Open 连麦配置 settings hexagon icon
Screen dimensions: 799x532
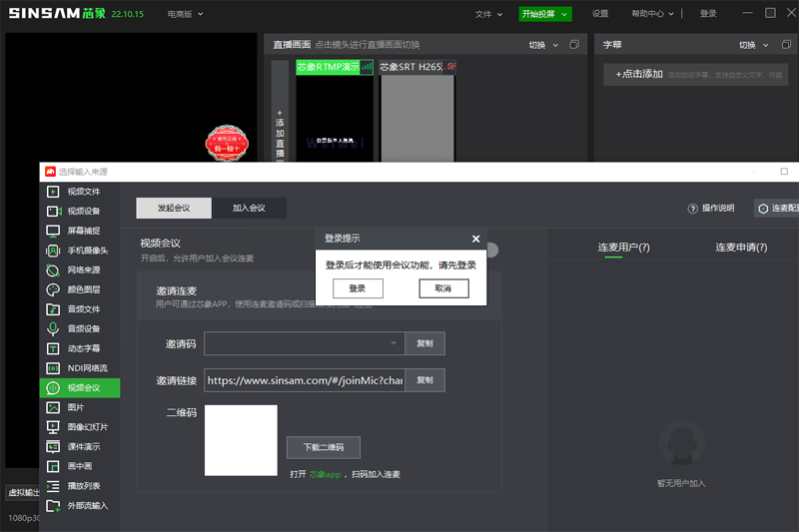pyautogui.click(x=763, y=209)
